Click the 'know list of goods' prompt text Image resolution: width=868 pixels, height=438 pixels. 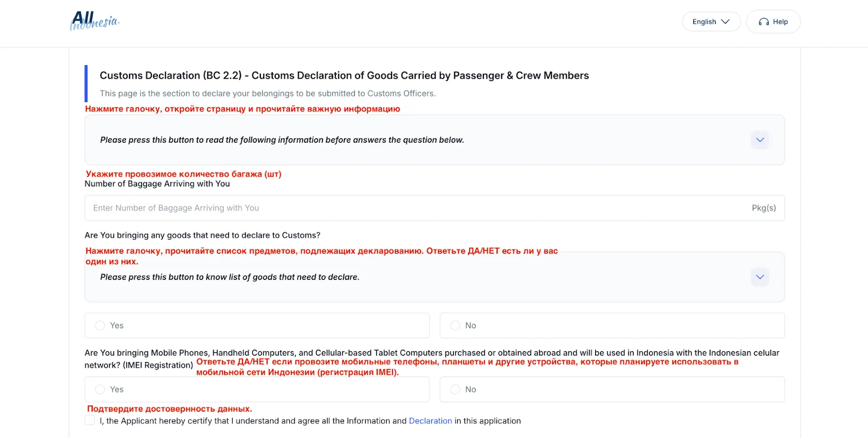229,277
